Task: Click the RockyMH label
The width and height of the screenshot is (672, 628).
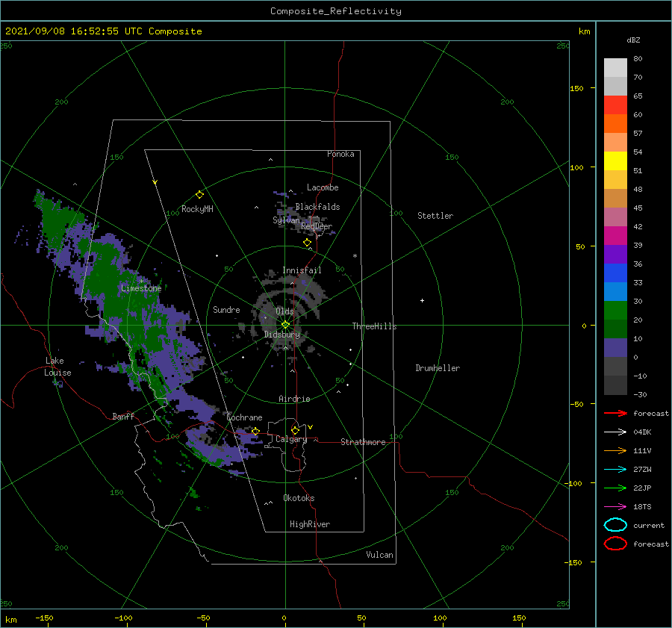Action: (197, 209)
